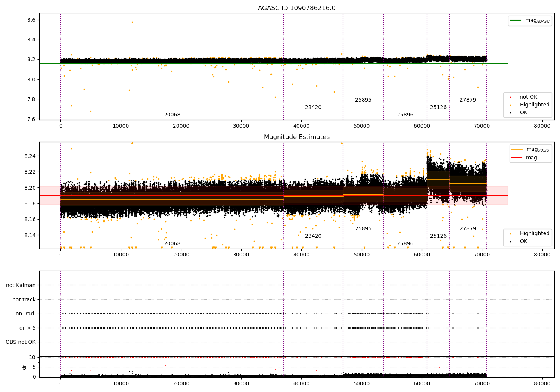Select the "Ion. rad." axis label
The image size is (560, 392).
pos(25,314)
